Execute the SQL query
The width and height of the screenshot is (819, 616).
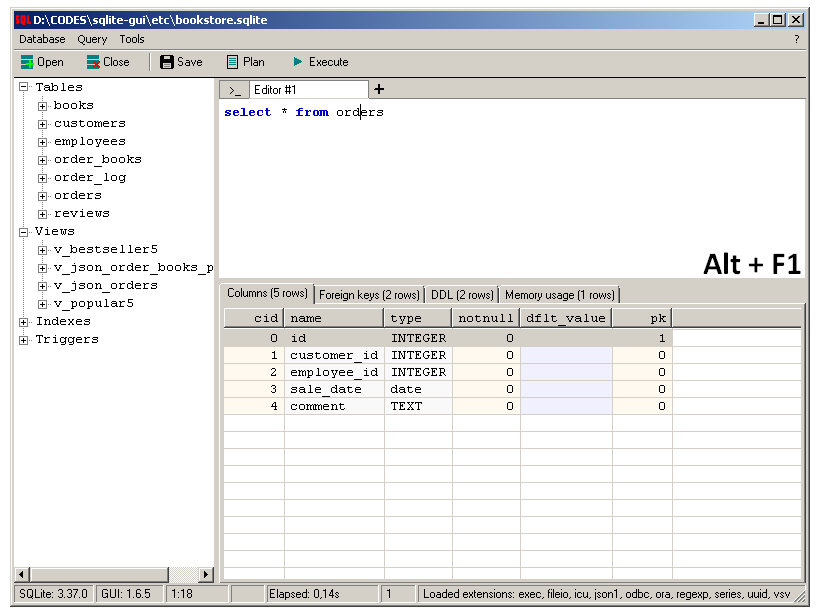click(320, 61)
